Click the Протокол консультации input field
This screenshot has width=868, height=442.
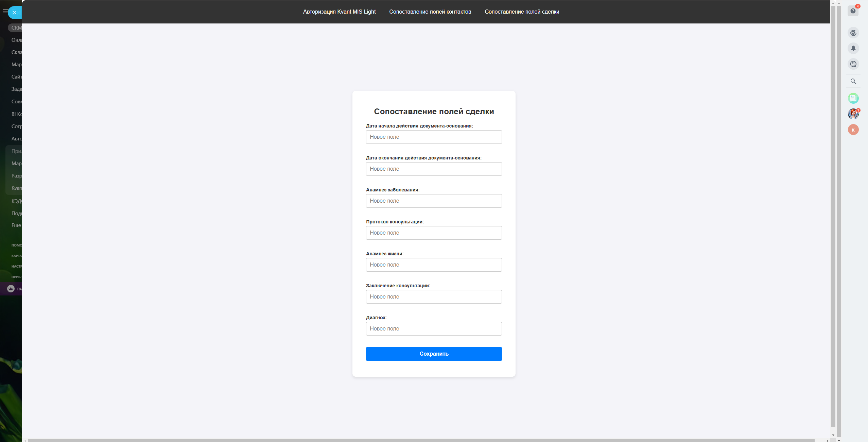pos(434,233)
